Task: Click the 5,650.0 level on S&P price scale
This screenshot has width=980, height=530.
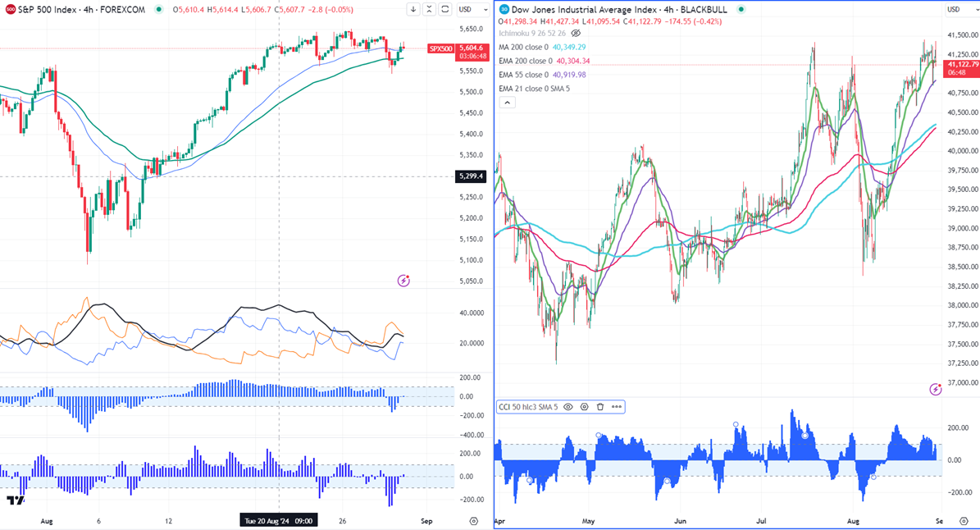Action: click(471, 29)
